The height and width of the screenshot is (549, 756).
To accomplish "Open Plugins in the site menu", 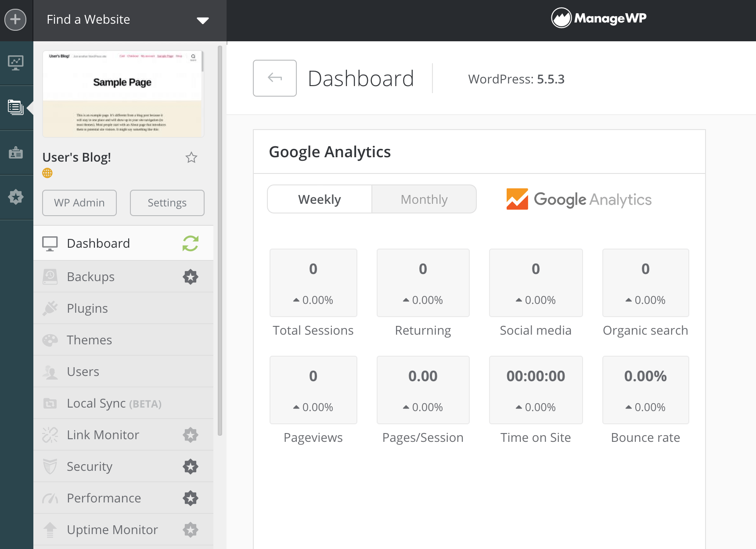I will (x=123, y=308).
